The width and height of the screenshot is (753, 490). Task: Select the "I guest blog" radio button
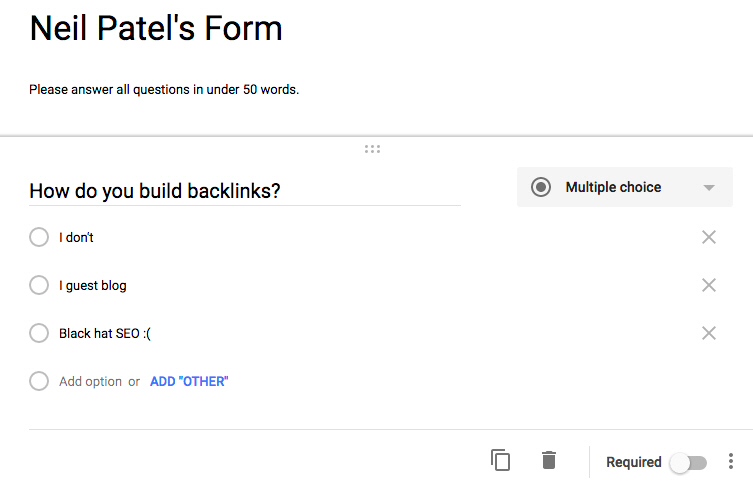pyautogui.click(x=39, y=286)
